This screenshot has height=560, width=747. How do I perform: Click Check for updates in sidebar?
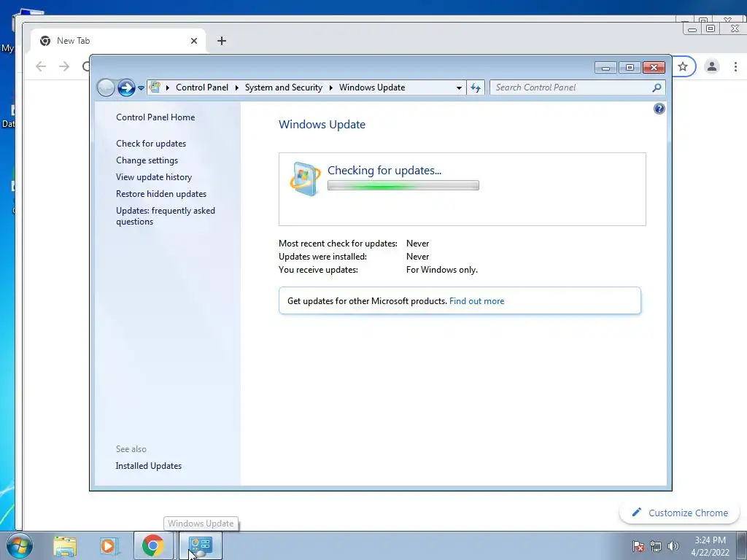tap(151, 144)
